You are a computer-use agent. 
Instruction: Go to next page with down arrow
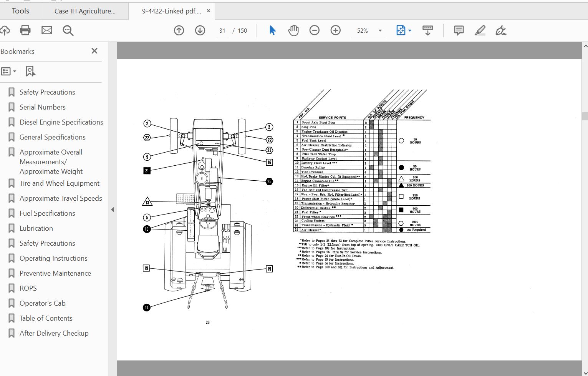click(200, 30)
